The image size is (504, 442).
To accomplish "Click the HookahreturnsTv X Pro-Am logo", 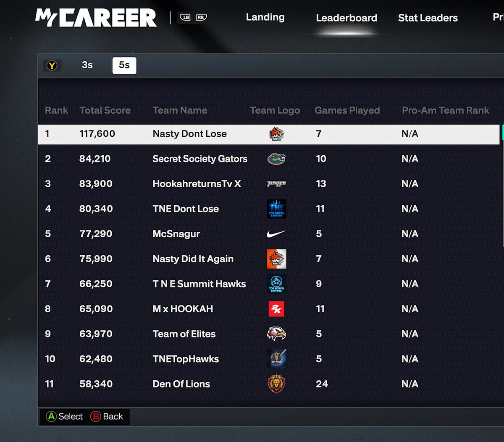I will coord(276,184).
